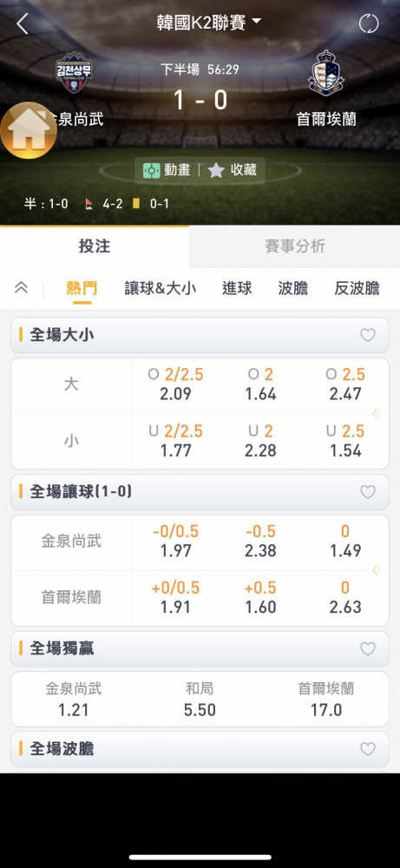
Task: Open the 動畫 animation view
Action: pyautogui.click(x=167, y=170)
